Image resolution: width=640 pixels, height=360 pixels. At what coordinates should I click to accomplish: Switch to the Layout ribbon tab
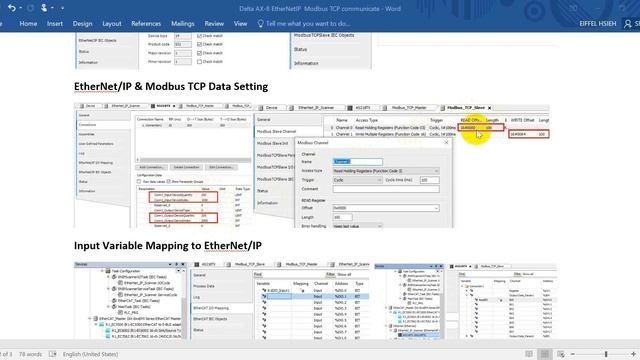[x=112, y=24]
